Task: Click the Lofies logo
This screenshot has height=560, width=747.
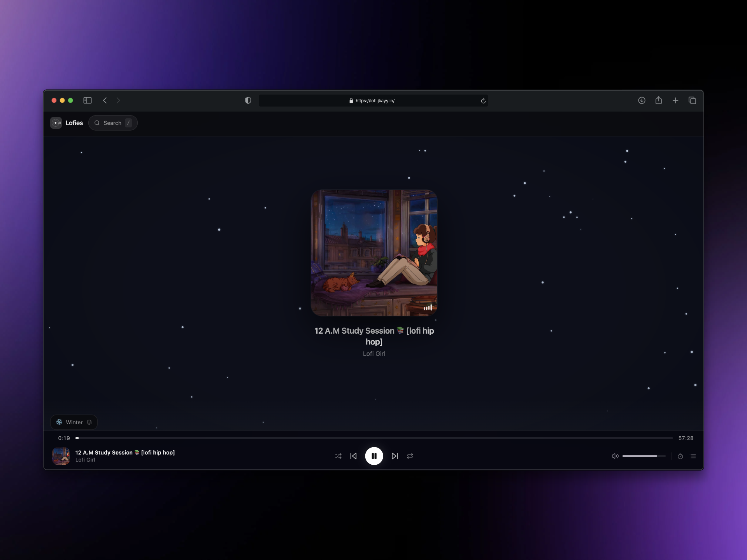Action: 67,123
